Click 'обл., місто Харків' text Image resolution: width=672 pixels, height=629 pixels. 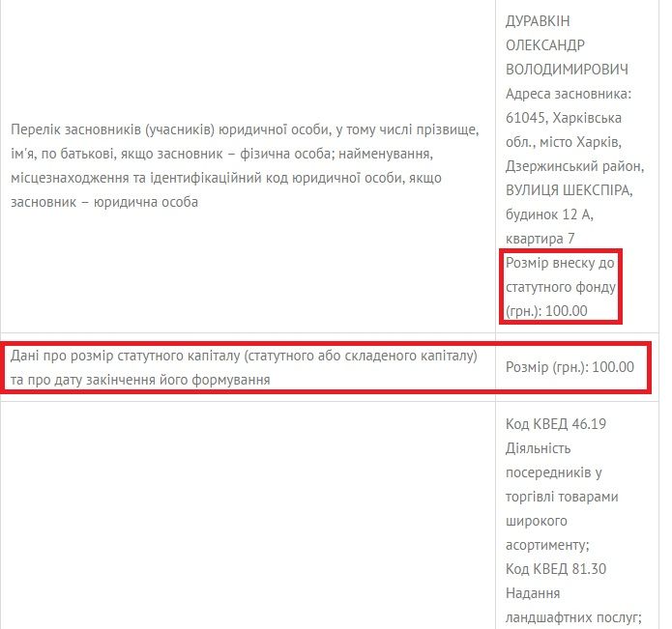564,142
